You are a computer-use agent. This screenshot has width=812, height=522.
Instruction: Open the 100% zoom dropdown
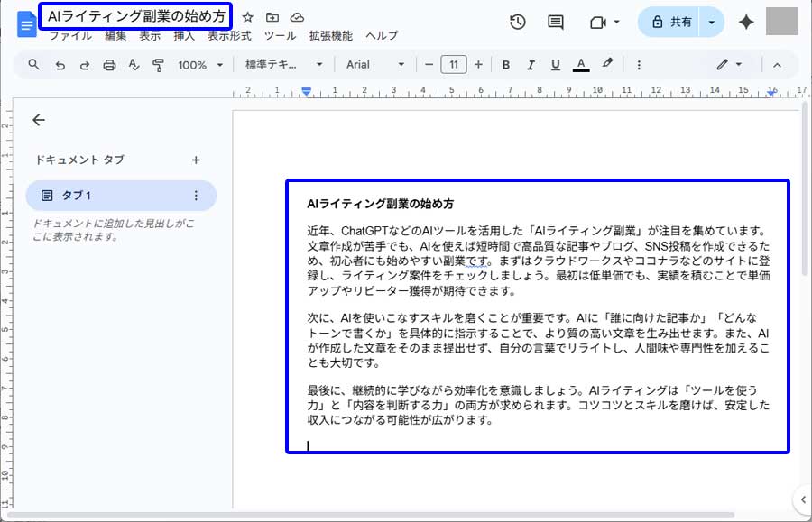pyautogui.click(x=200, y=65)
